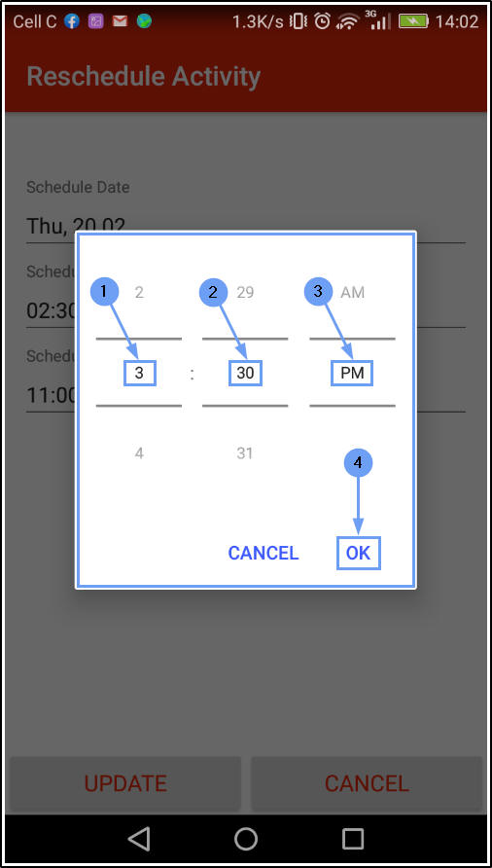This screenshot has height=868, width=492.
Task: Tap the globe browser notification icon
Action: pos(145,21)
